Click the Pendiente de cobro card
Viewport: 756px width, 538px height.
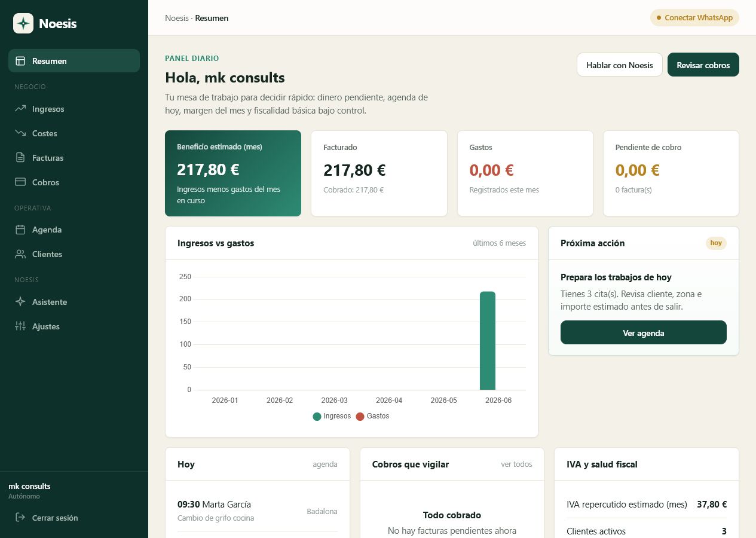coord(671,173)
